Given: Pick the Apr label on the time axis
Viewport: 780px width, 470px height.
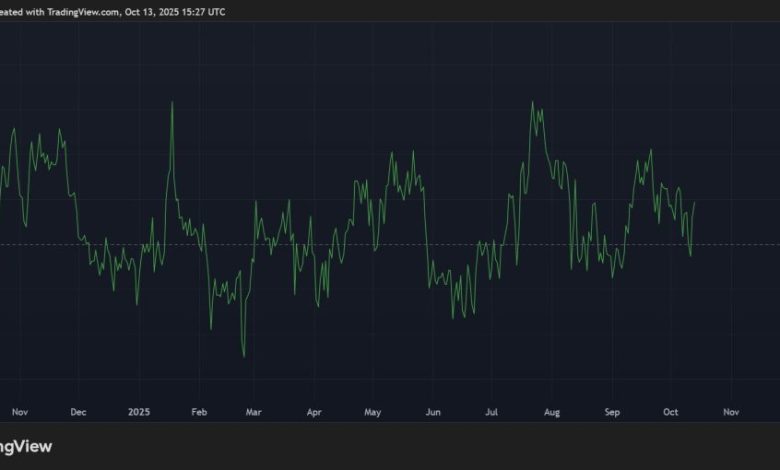Looking at the screenshot, I should pyautogui.click(x=314, y=412).
